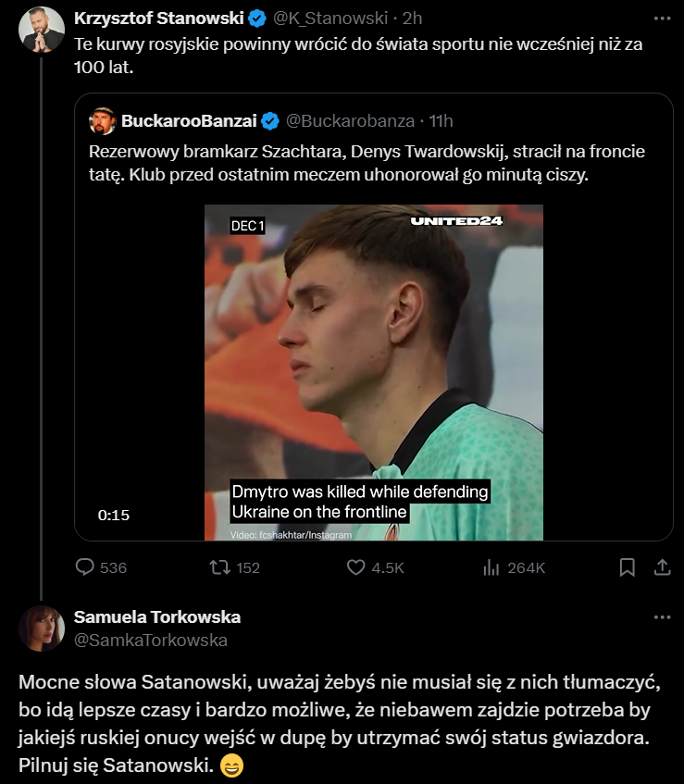
Task: Like the tweet with heart icon
Action: [356, 567]
